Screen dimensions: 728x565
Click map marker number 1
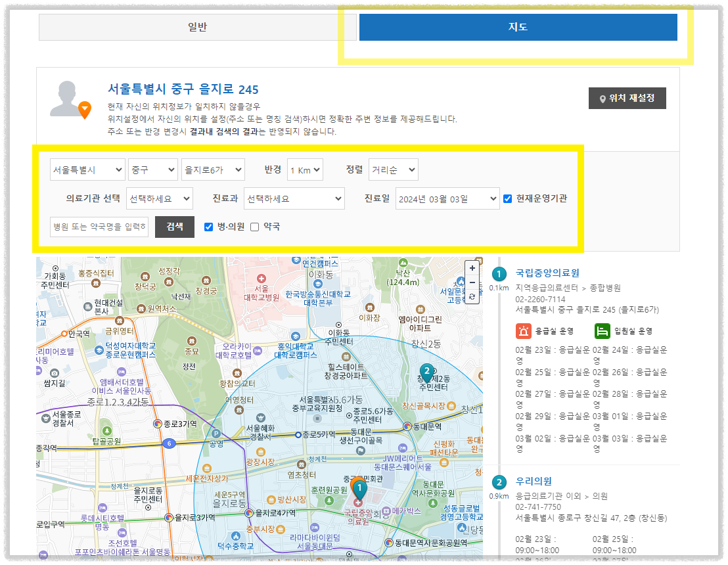[x=359, y=489]
